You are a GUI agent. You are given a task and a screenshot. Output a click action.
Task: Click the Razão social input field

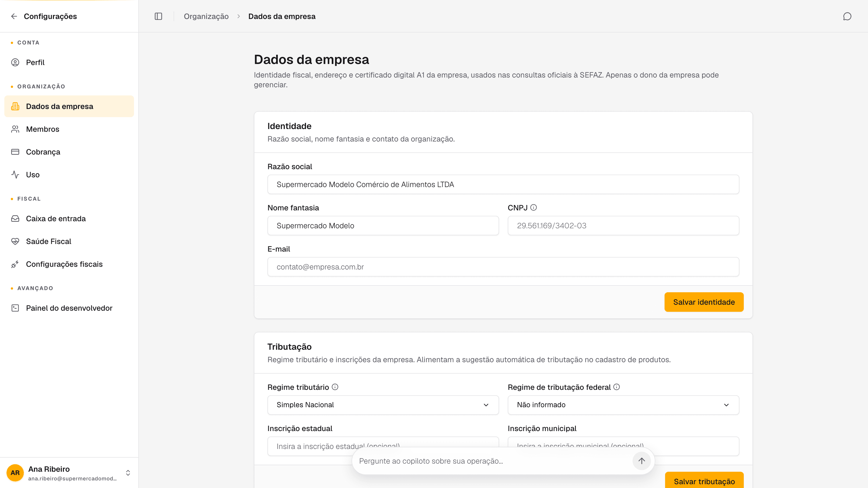(x=503, y=184)
